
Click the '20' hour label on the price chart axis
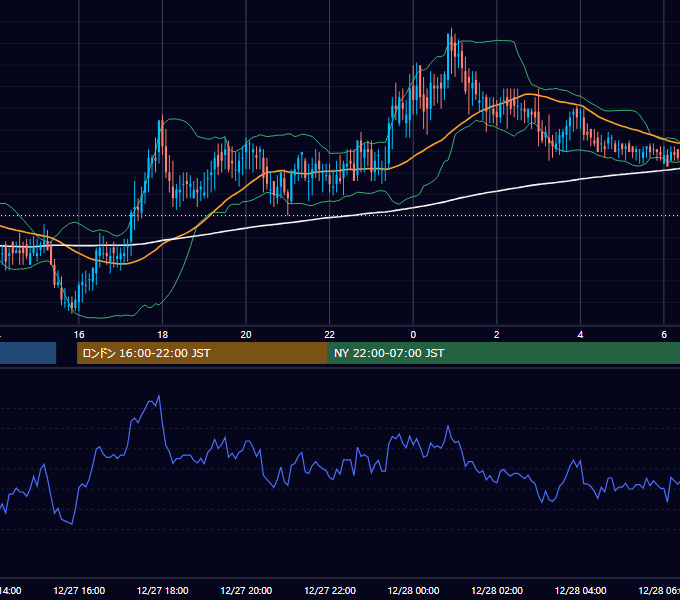pyautogui.click(x=246, y=334)
